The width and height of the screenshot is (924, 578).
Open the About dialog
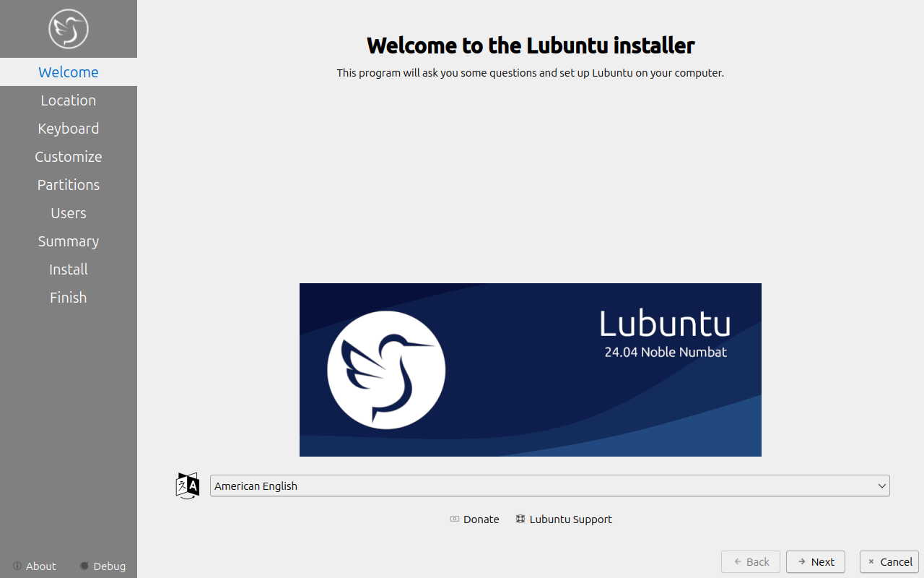(x=34, y=566)
